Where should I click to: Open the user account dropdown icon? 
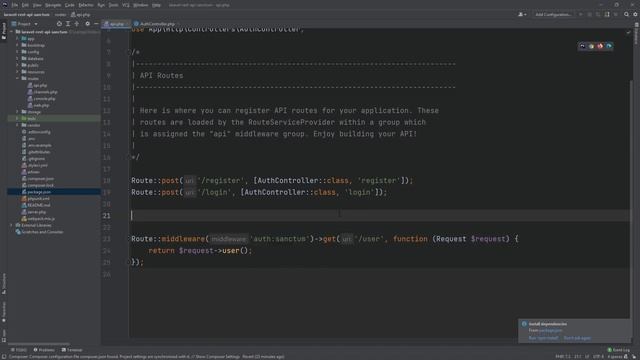(x=522, y=14)
